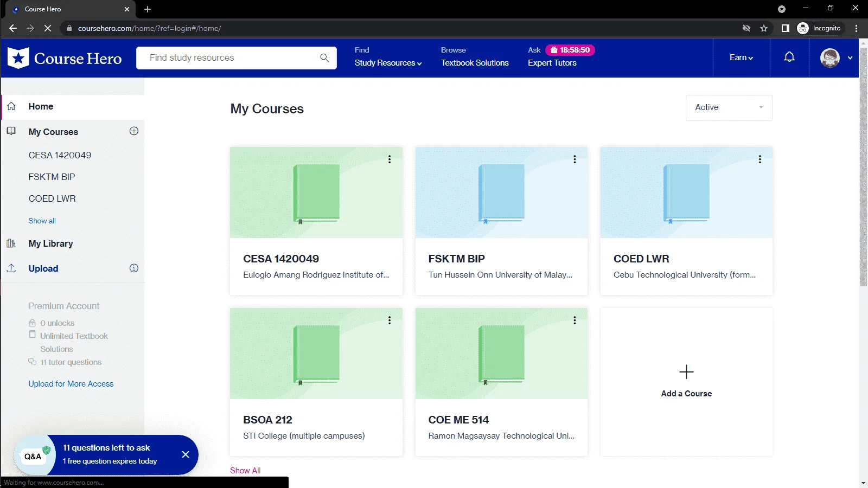Click the plus icon in the Add a Course card
This screenshot has height=488, width=868.
(686, 372)
